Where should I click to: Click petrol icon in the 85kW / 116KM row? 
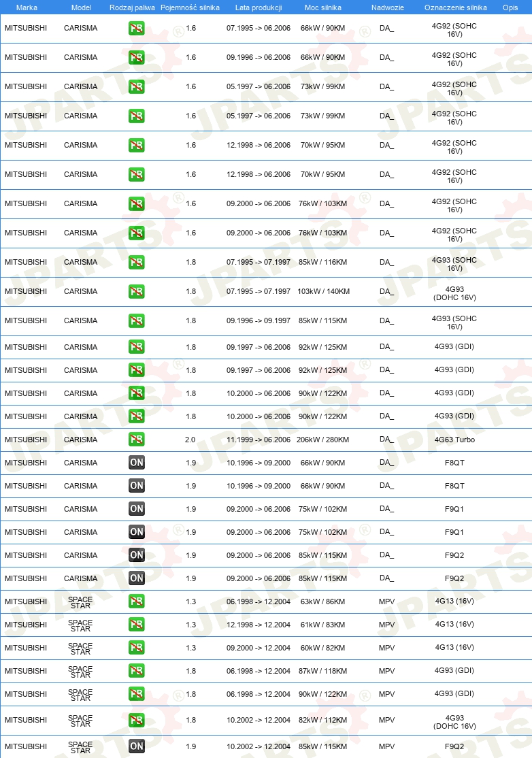tap(137, 263)
